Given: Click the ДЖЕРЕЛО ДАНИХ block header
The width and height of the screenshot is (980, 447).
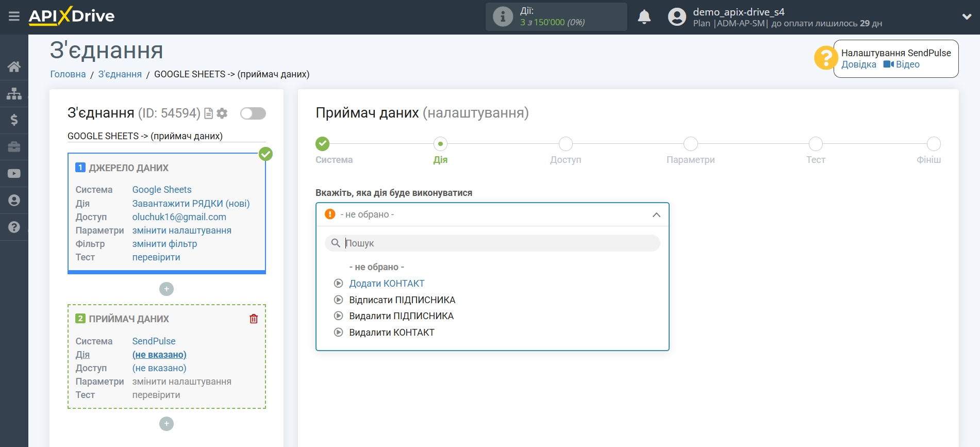Looking at the screenshot, I should pyautogui.click(x=128, y=168).
